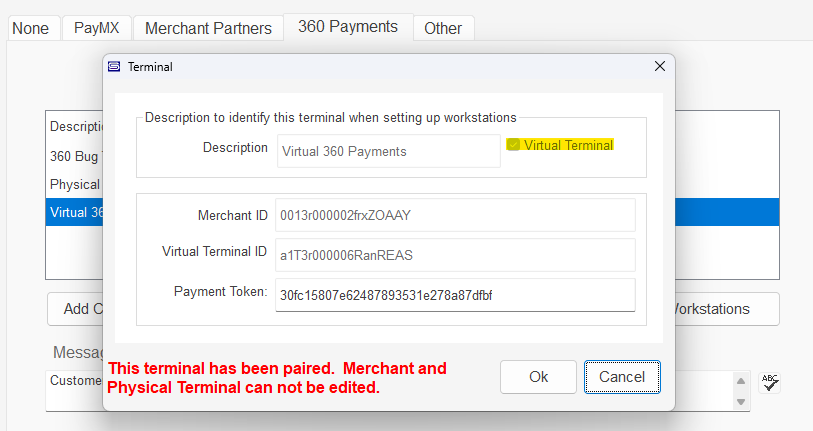Toggle the Virtual Terminal checkbox
The height and width of the screenshot is (431, 813).
(514, 145)
